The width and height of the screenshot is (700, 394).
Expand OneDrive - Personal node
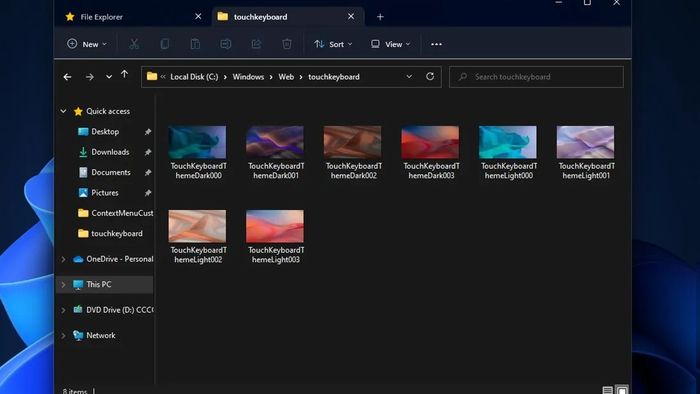tap(63, 259)
